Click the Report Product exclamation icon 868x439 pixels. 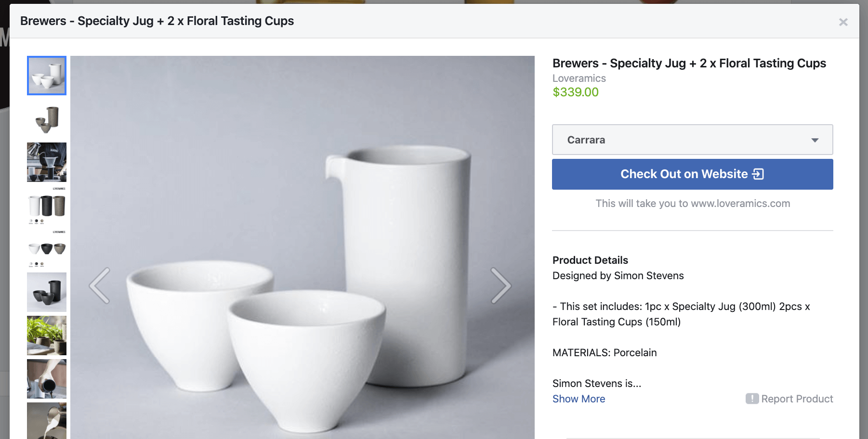click(752, 399)
